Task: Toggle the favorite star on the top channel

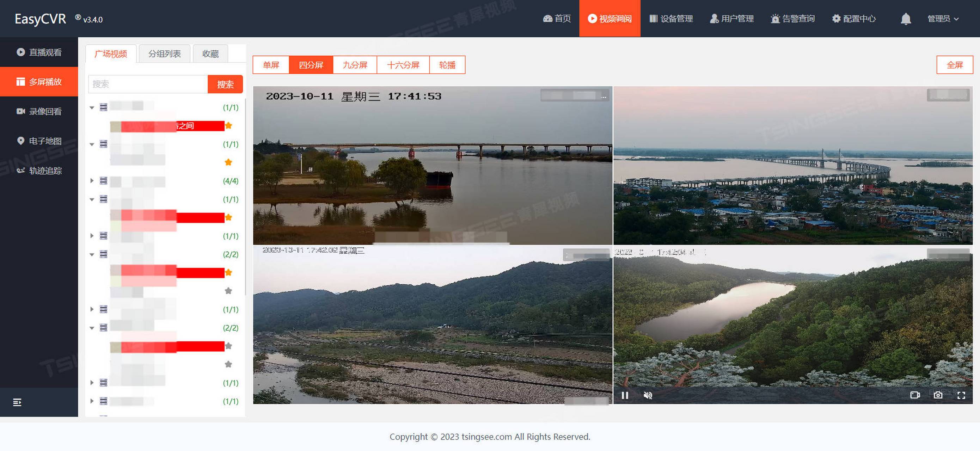Action: 229,125
